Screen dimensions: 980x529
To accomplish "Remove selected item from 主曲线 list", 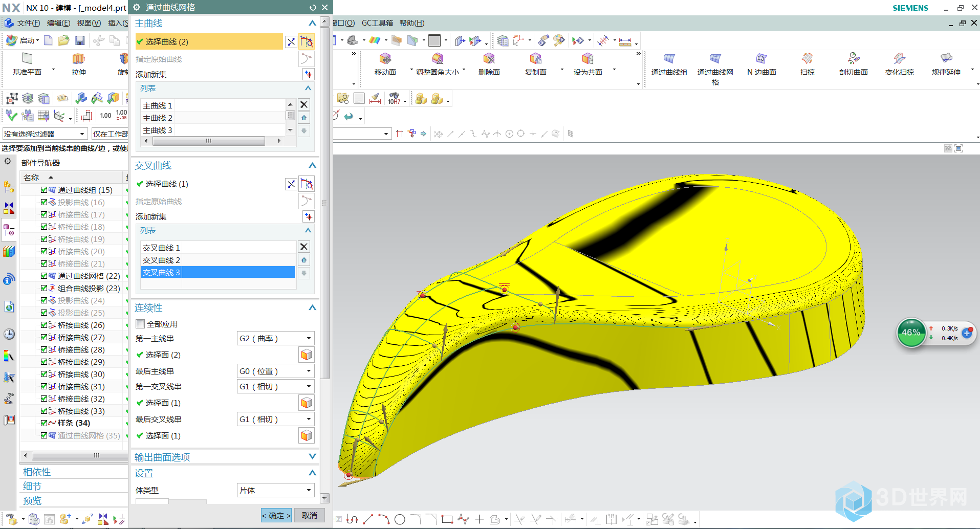I will 304,104.
